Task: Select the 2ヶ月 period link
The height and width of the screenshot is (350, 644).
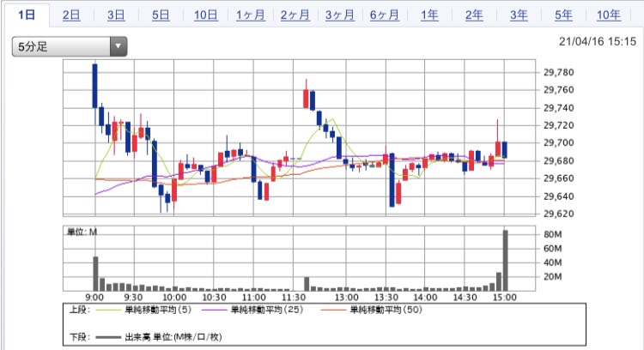Action: tap(295, 15)
